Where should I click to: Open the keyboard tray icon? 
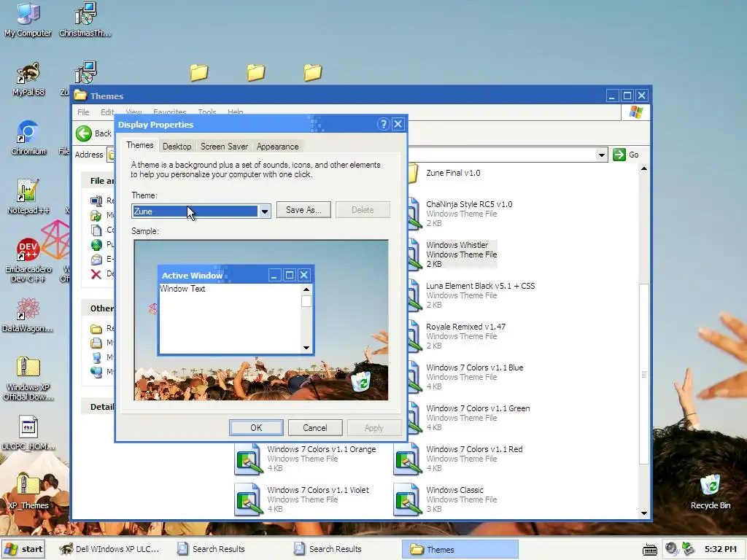pos(650,550)
